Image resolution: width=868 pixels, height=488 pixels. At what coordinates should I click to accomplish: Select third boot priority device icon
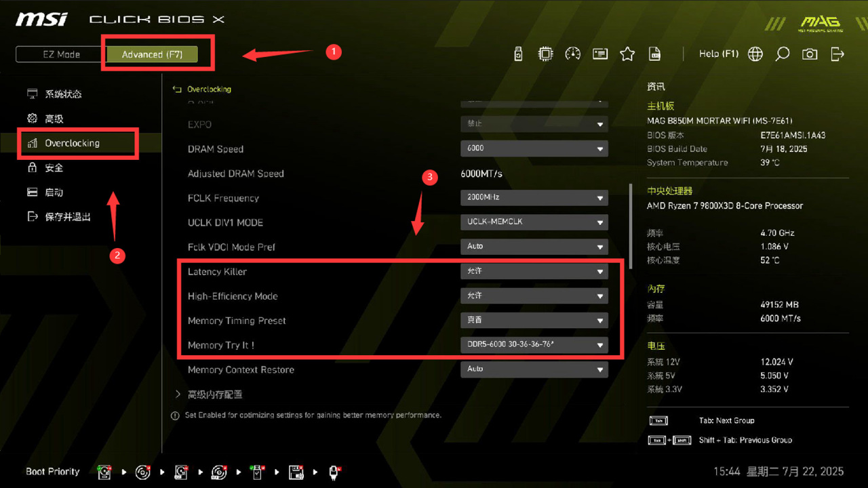(x=181, y=472)
